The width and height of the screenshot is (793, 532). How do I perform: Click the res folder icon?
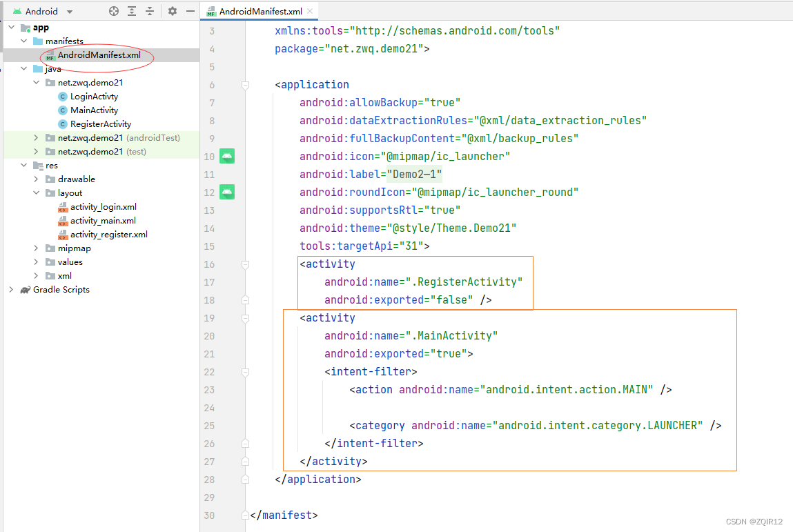pyautogui.click(x=38, y=166)
